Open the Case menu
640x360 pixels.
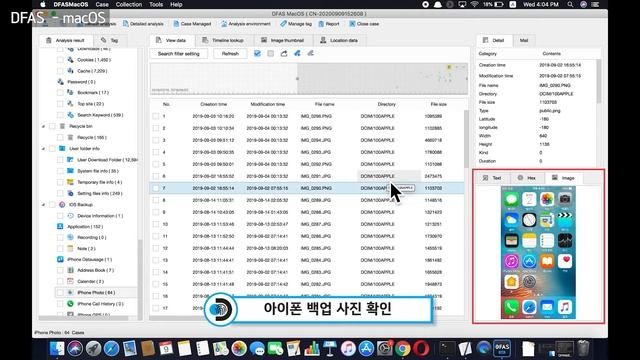(x=102, y=4)
